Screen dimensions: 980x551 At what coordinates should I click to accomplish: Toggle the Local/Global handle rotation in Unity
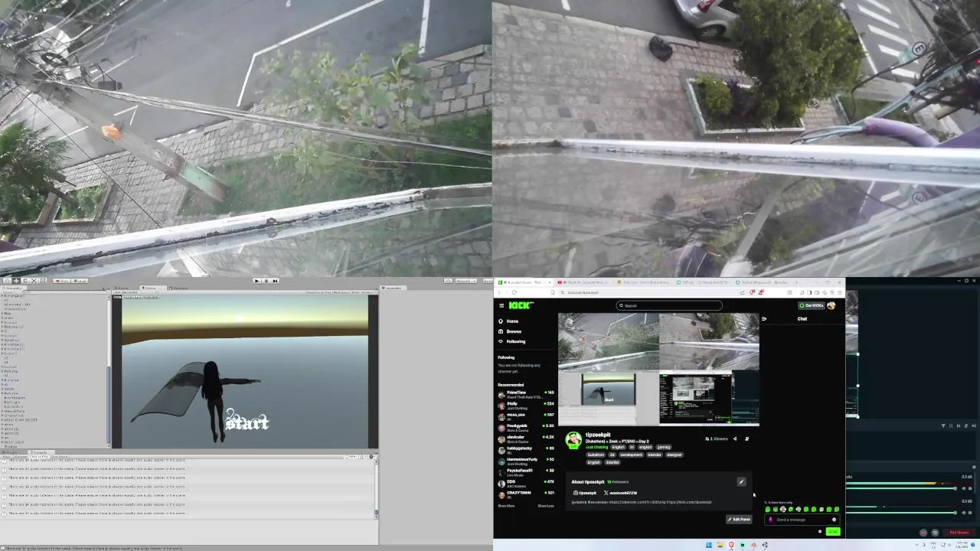[80, 281]
